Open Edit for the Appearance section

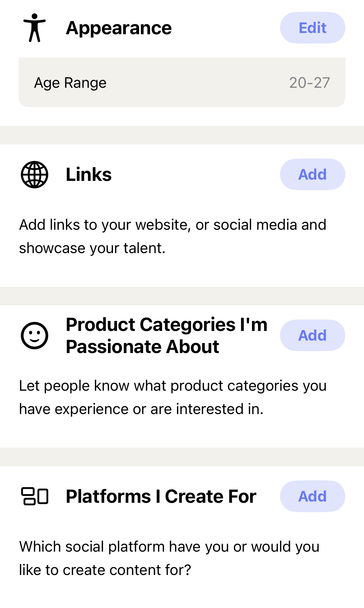(x=312, y=28)
